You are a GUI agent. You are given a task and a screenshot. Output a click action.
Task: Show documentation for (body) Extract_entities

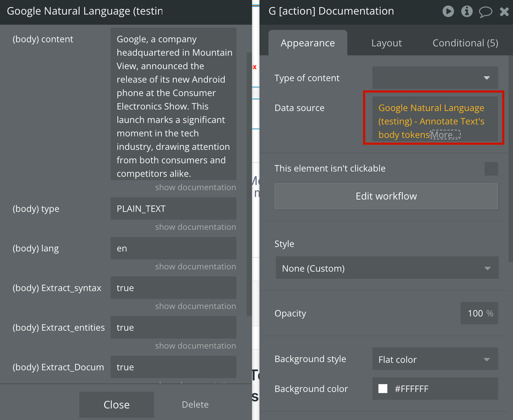pos(195,345)
